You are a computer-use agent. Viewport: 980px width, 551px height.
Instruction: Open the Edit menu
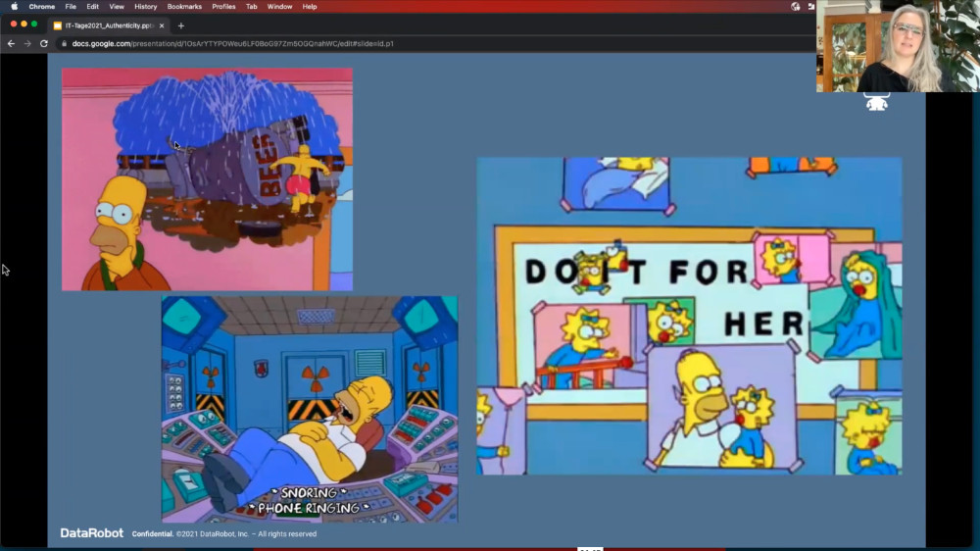[x=92, y=6]
